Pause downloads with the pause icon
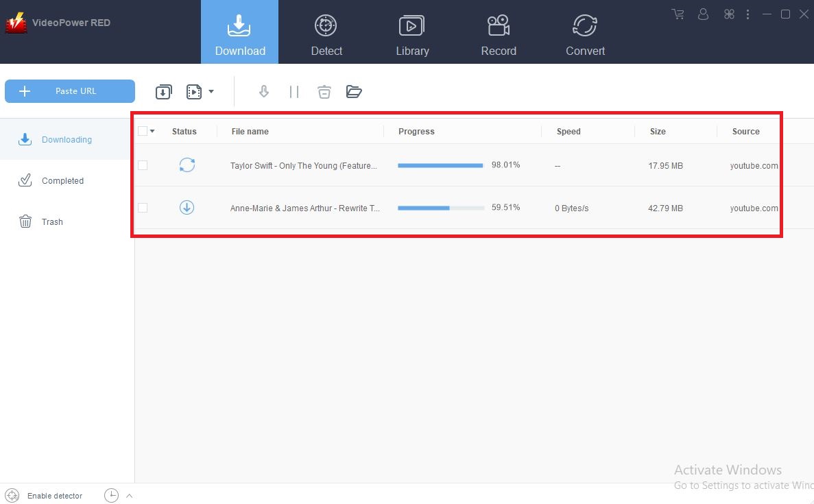Screen dimensions: 814x504 (294, 92)
